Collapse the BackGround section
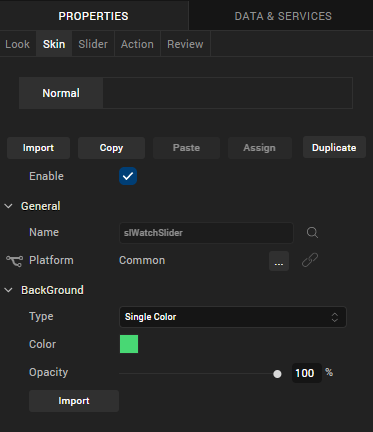This screenshot has width=373, height=432. tap(8, 290)
